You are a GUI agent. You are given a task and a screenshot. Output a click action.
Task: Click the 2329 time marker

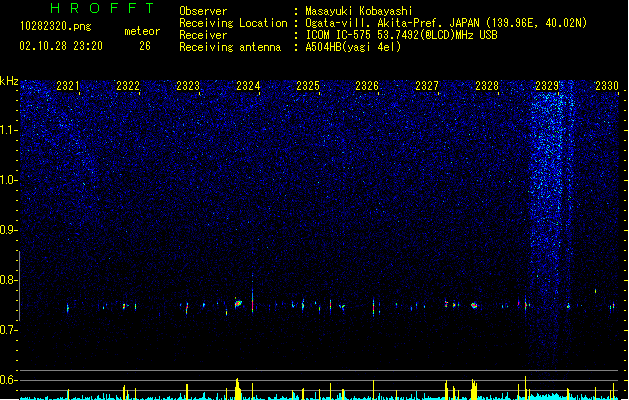pyautogui.click(x=547, y=86)
